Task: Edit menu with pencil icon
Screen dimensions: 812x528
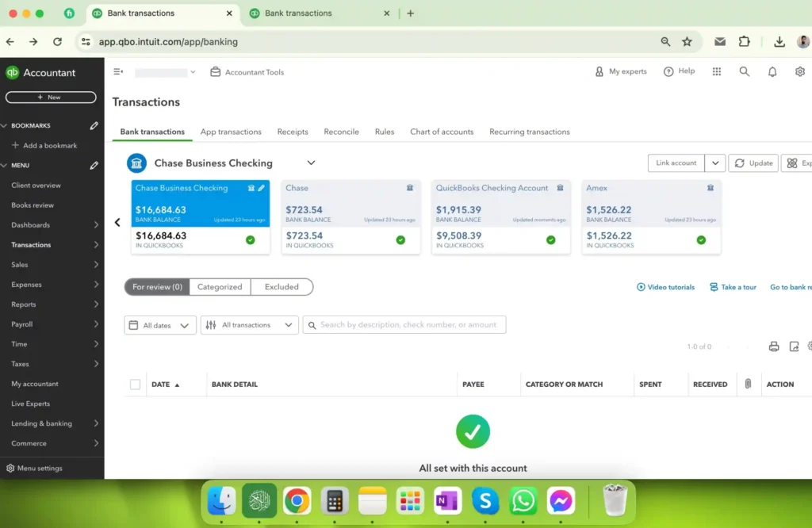Action: tap(94, 165)
